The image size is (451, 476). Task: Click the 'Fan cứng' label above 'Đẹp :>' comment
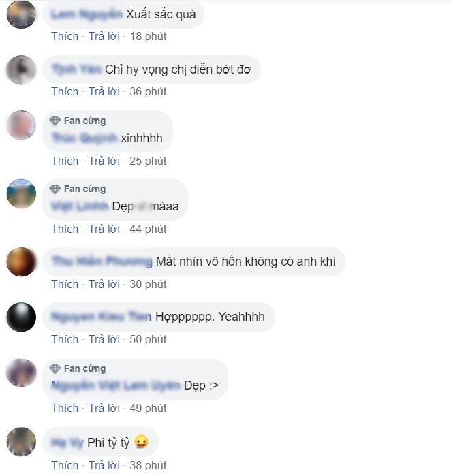(84, 369)
